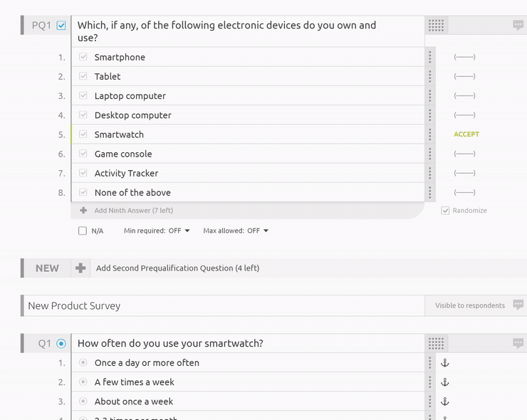Click the qualification toggle on the Tablet row
Viewport: 527px width, 420px height.
[464, 76]
